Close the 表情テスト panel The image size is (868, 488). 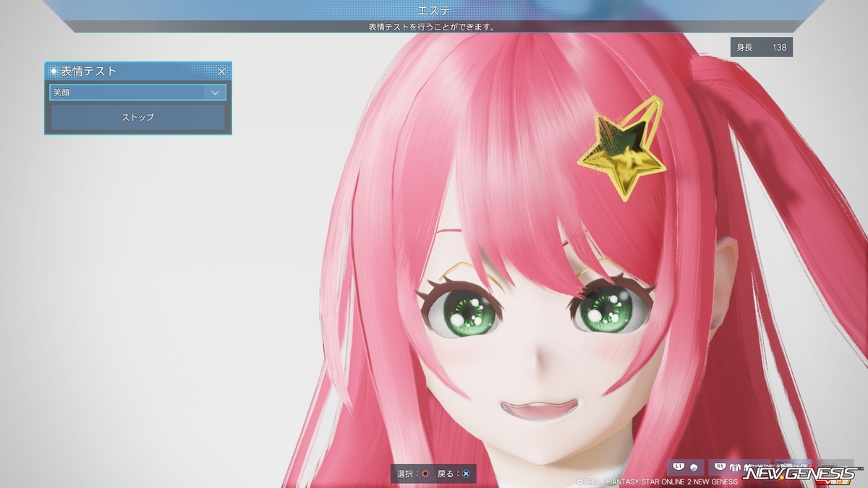pos(222,72)
